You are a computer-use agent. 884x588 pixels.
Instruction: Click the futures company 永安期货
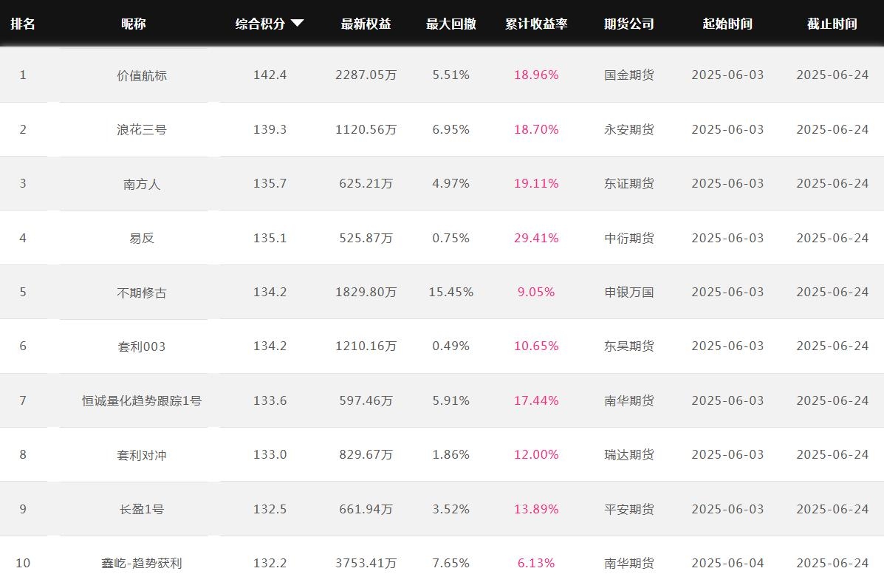pyautogui.click(x=629, y=129)
